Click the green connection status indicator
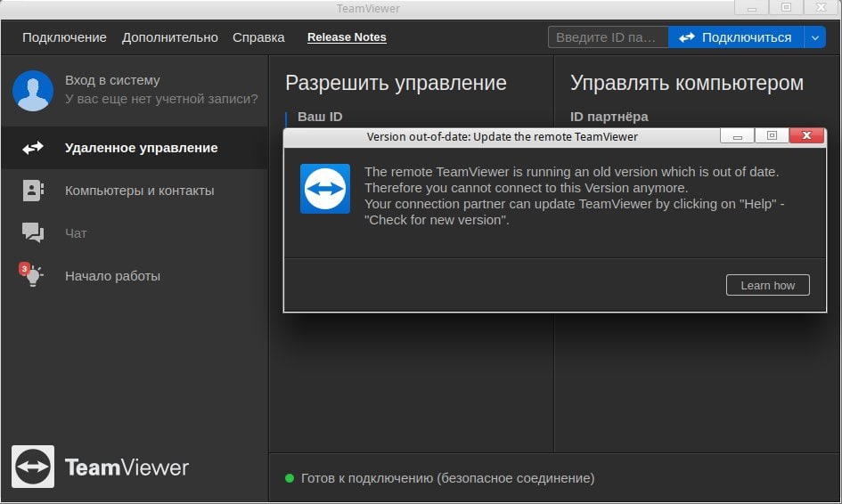 pyautogui.click(x=290, y=477)
